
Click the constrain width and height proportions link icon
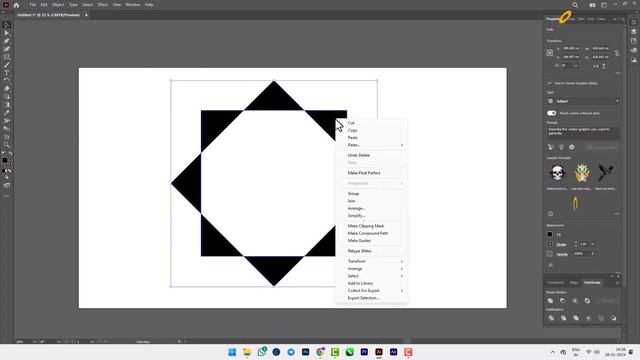(617, 53)
